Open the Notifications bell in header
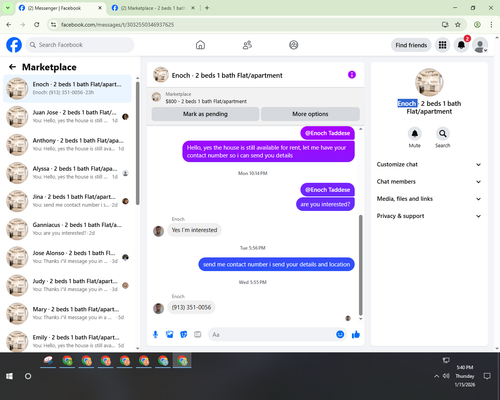Screen dimensions: 500x400 click(x=461, y=45)
